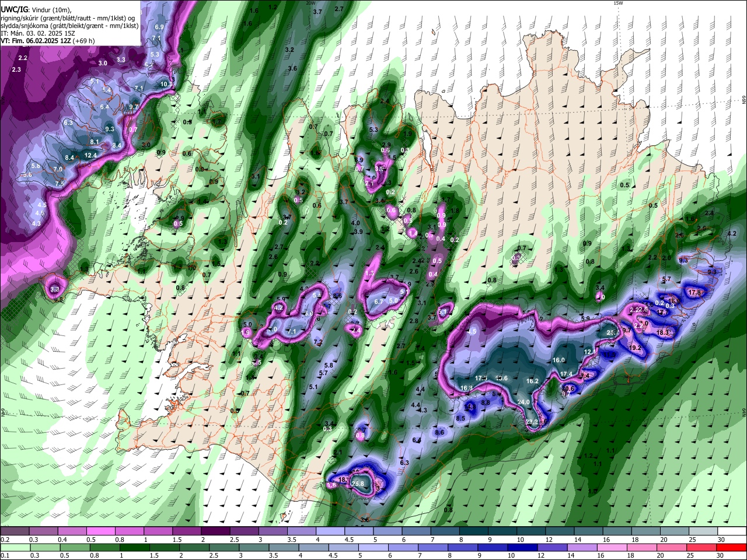Click the lavender snow-scale swatch between 4 and 4.5

[x=330, y=531]
